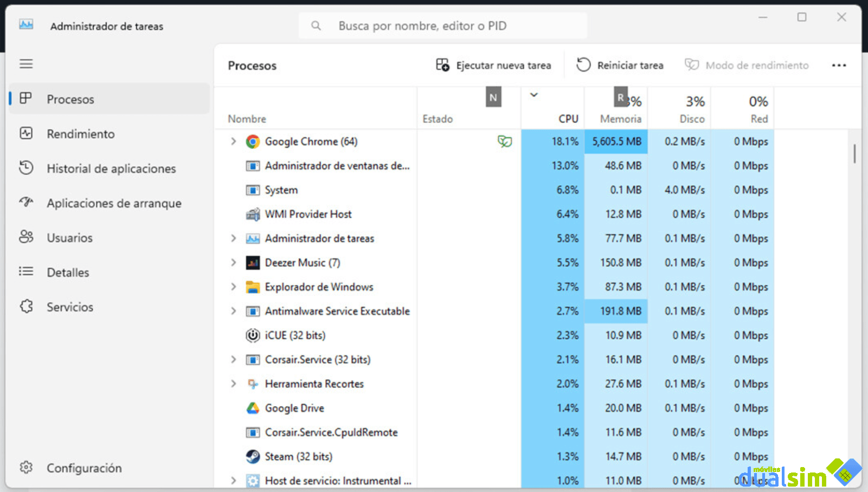Click the vertical scrollbar of process list
868x492 pixels.
coord(854,153)
